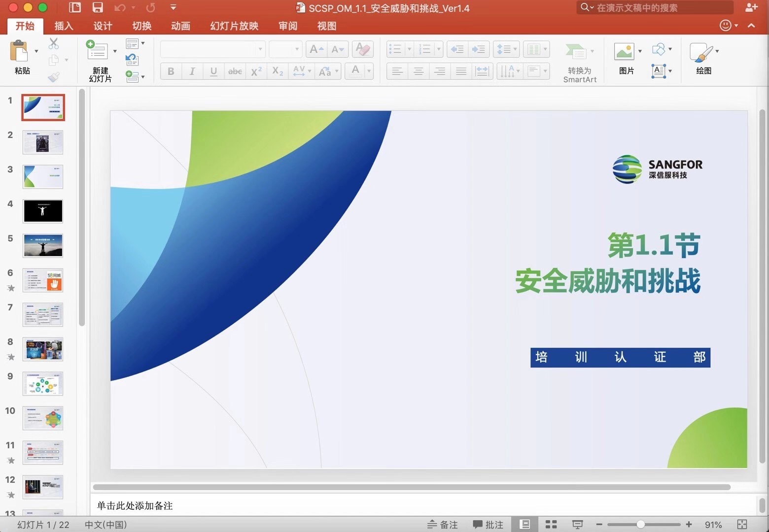This screenshot has width=769, height=532.
Task: Click the New Slide icon
Action: point(97,51)
